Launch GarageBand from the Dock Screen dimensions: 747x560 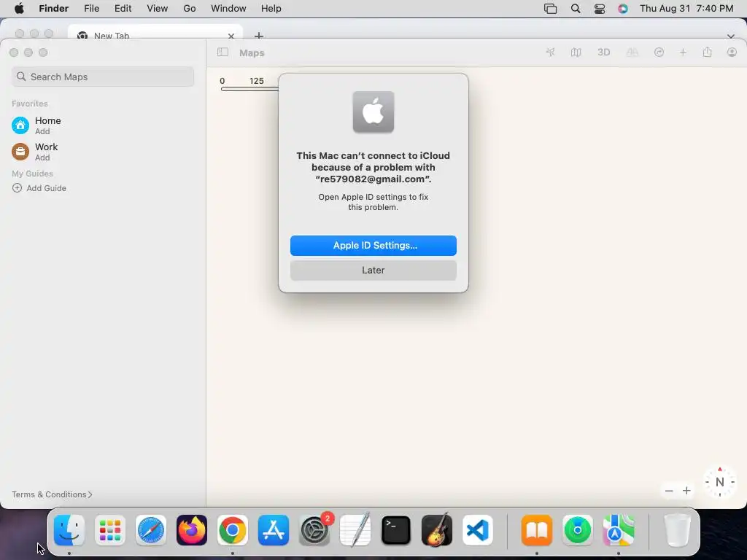[437, 530]
